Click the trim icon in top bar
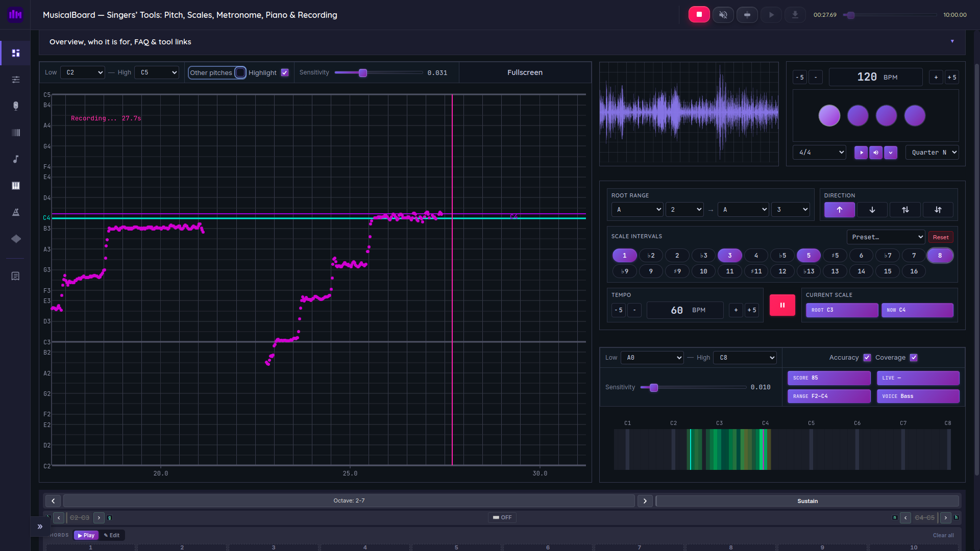The width and height of the screenshot is (980, 551). pyautogui.click(x=747, y=15)
